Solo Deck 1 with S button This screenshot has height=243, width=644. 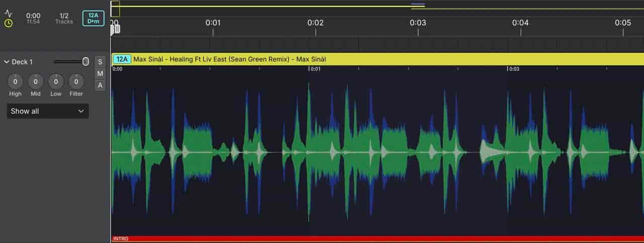coord(100,62)
